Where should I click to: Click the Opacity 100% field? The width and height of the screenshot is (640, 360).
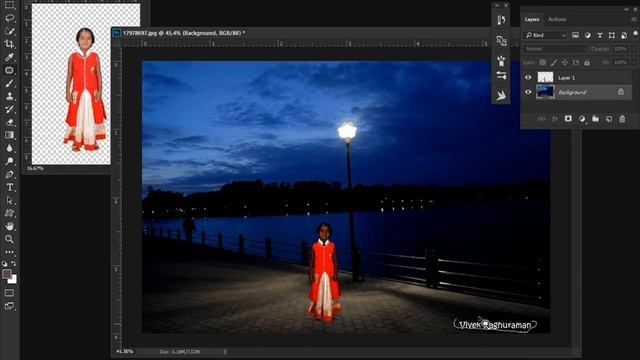(620, 49)
